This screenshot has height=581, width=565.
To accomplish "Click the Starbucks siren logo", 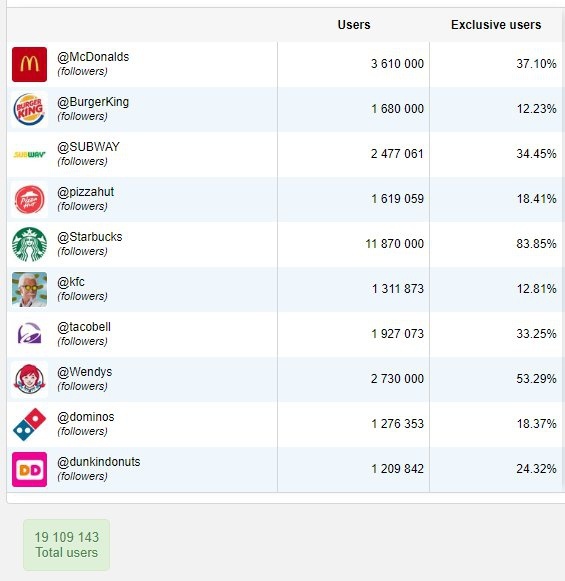I will (x=29, y=245).
